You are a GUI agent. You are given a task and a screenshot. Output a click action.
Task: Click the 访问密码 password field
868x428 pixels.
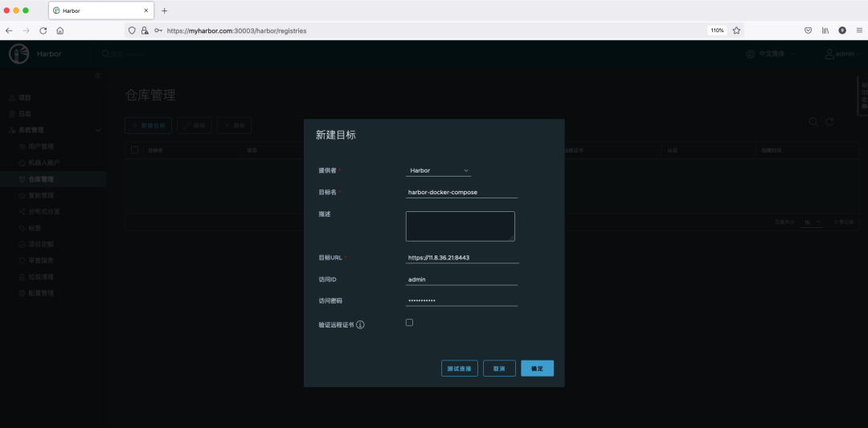pyautogui.click(x=461, y=300)
